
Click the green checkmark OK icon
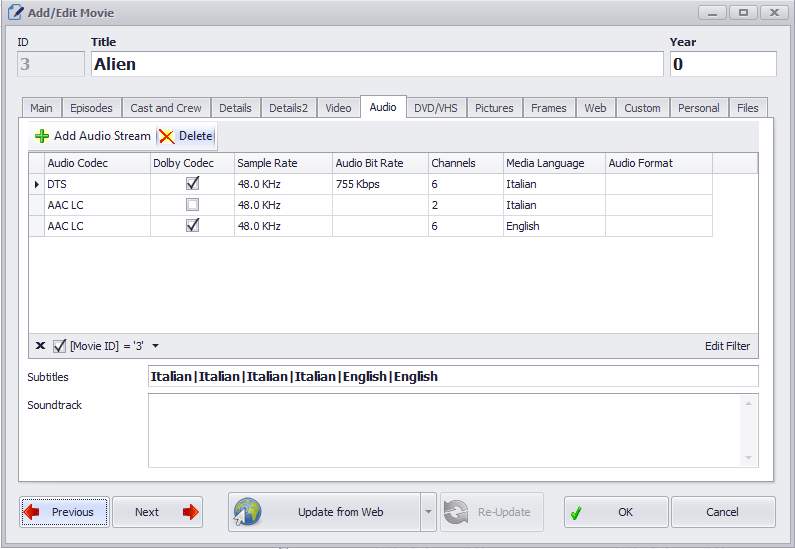pyautogui.click(x=576, y=512)
